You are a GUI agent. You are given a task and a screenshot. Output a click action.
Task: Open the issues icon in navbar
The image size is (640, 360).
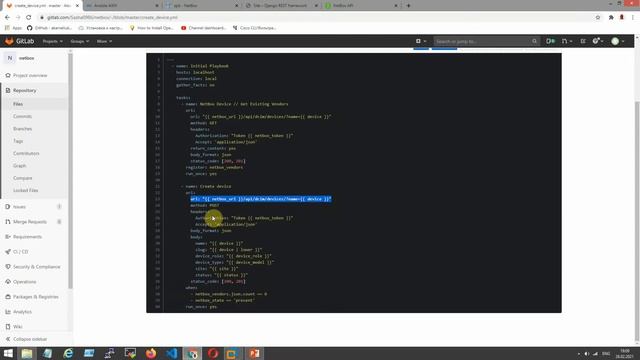[550, 41]
